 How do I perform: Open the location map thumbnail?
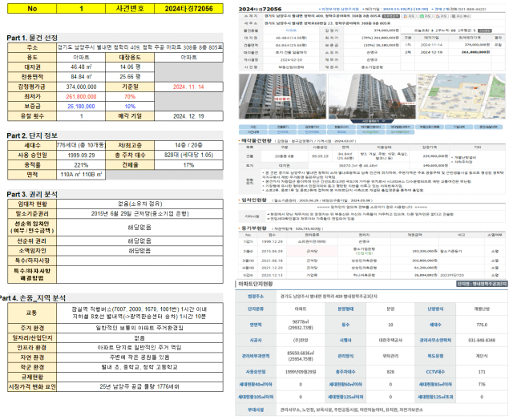pos(462,96)
